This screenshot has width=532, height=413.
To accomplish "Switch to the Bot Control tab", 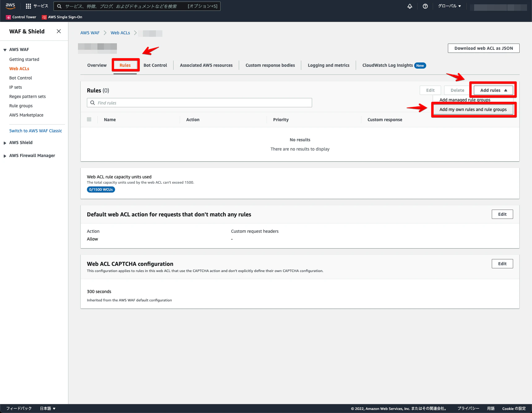I will pos(155,65).
